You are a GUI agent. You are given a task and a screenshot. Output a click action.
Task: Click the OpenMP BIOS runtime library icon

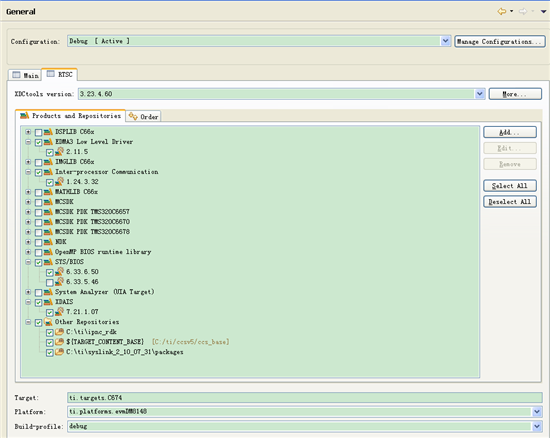pos(48,252)
